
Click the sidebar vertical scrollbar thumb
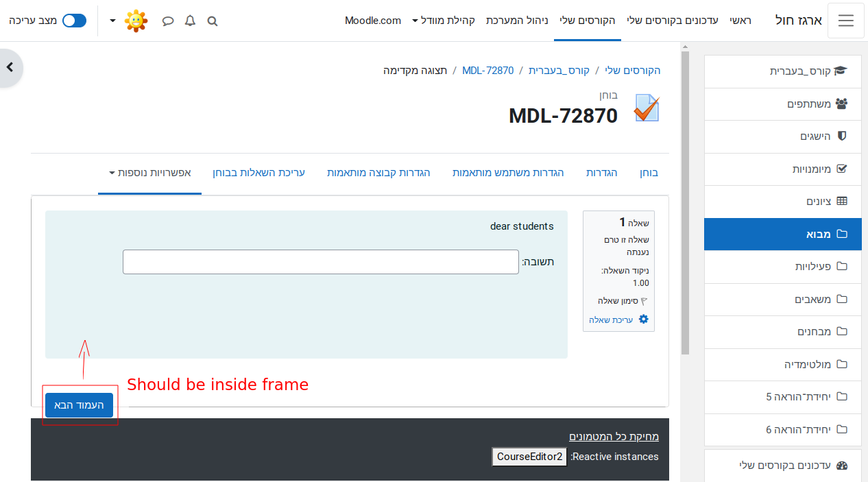[x=685, y=202]
